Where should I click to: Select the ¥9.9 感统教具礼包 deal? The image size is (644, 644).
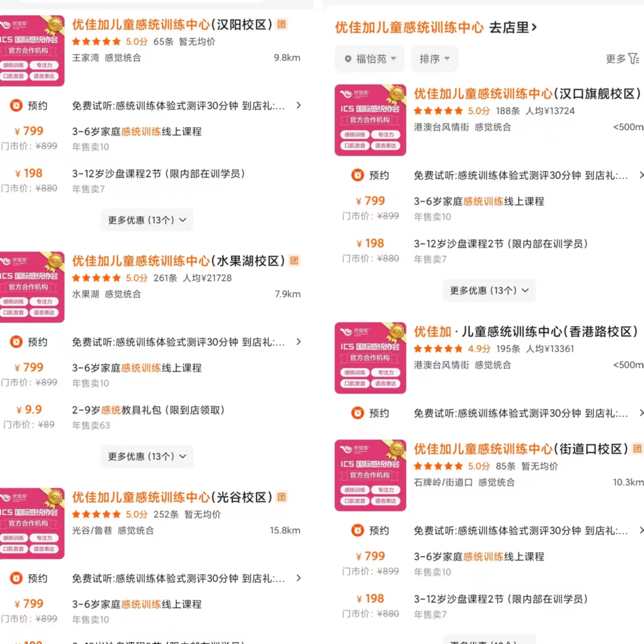(151, 417)
